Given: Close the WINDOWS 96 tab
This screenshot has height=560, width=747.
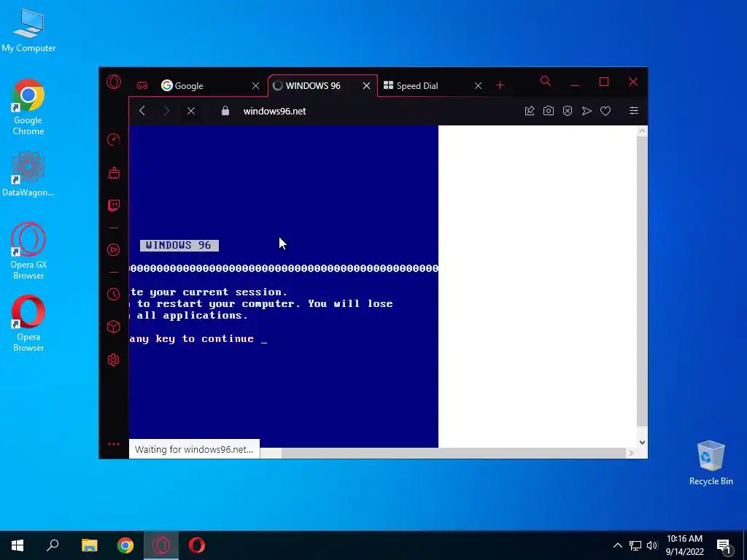Looking at the screenshot, I should click(366, 86).
